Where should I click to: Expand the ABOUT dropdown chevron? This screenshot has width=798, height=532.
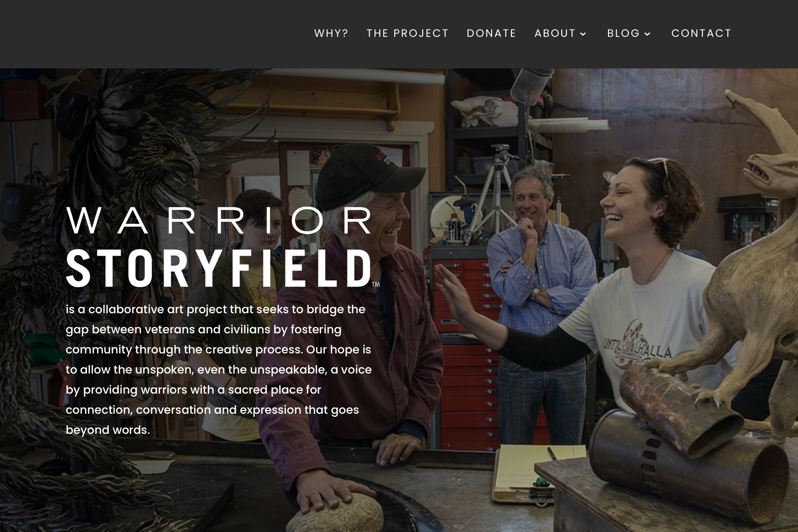pyautogui.click(x=583, y=34)
